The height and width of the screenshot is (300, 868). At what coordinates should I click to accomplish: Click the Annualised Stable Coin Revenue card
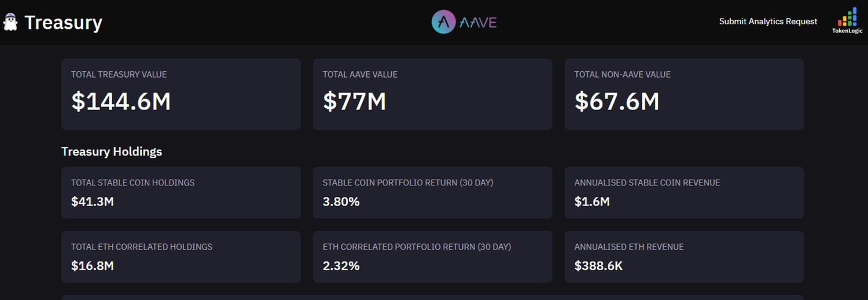(684, 192)
